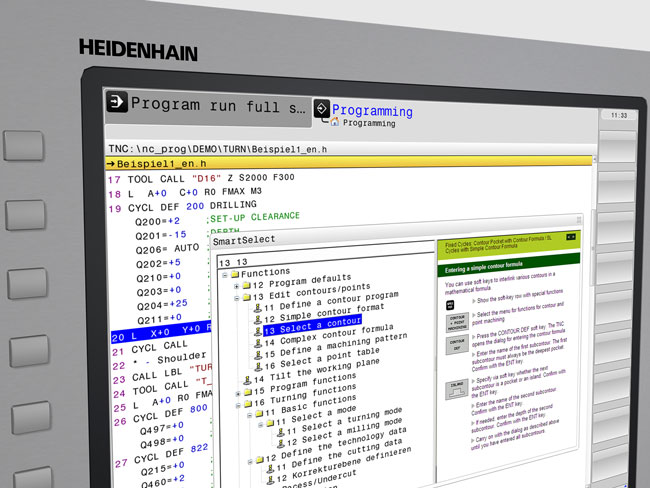
Task: Select highlighted 13 Select a contour item
Action: click(x=313, y=325)
